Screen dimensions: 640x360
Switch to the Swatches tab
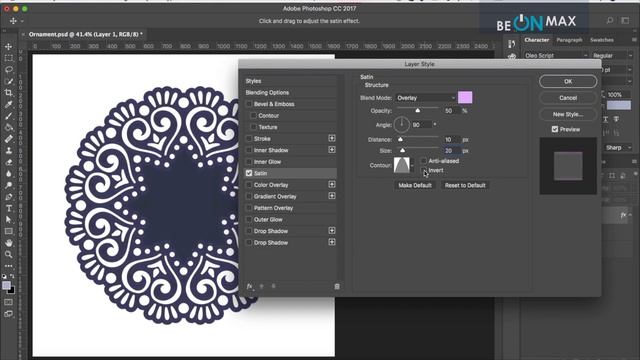tap(602, 40)
